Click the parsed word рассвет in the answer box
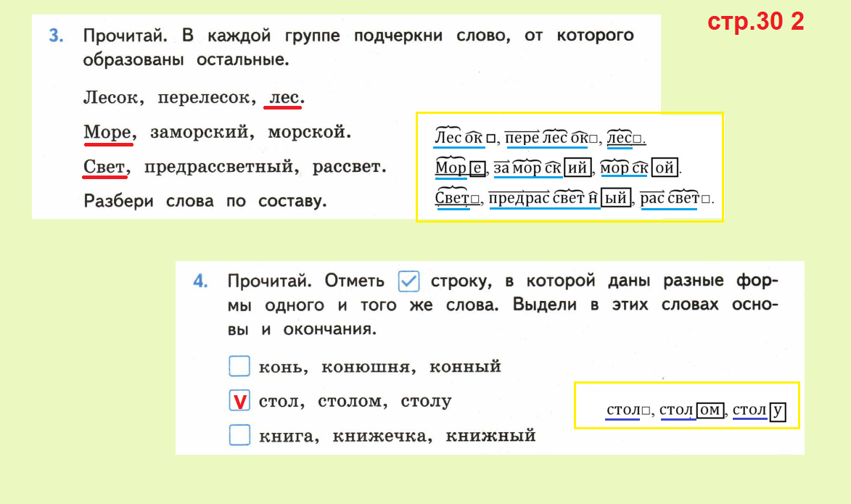 point(675,199)
